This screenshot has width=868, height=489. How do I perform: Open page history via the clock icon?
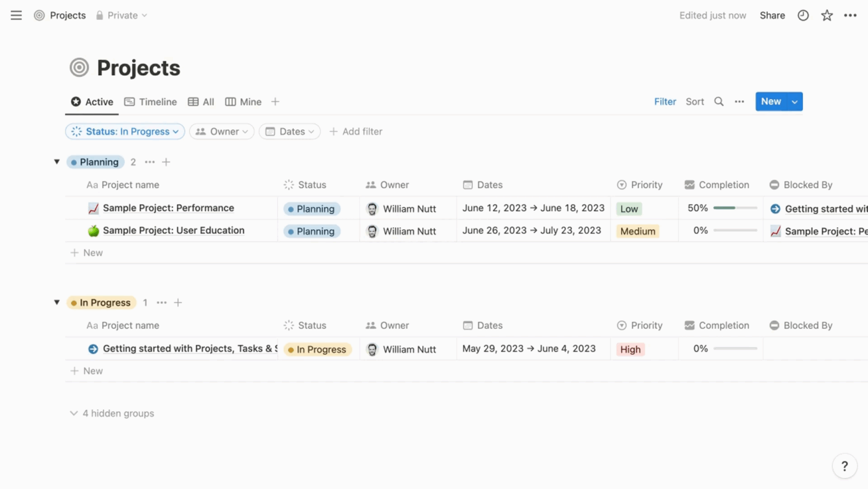[x=803, y=15]
